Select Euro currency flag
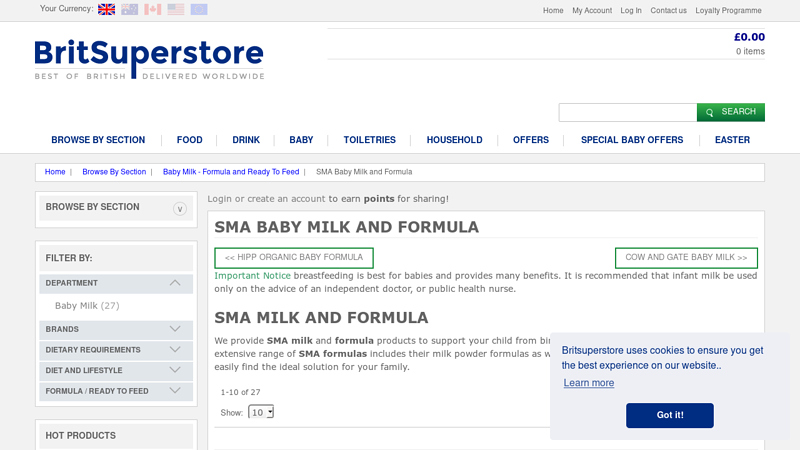Viewport: 800px width, 450px height. tap(199, 9)
